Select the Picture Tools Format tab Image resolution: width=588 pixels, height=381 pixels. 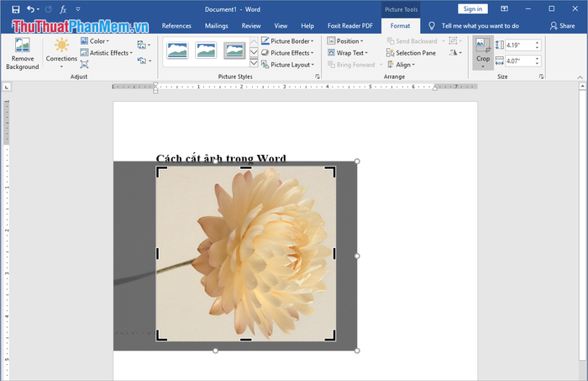pos(400,26)
